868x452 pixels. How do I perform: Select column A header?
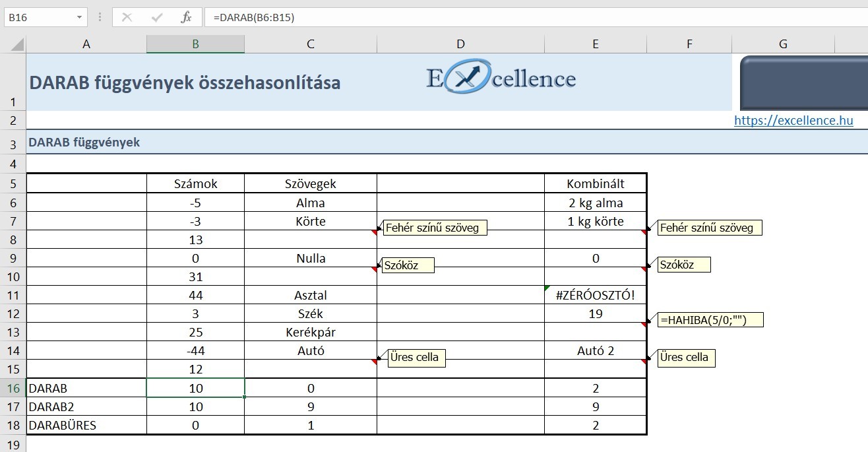point(86,44)
